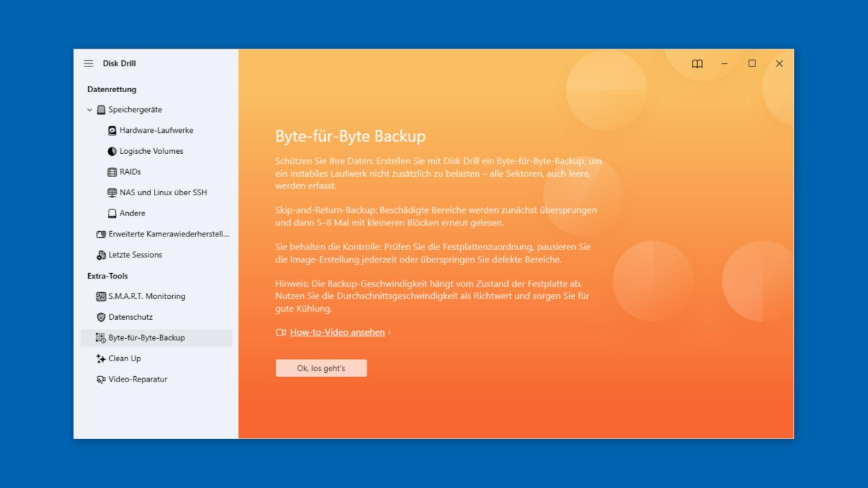The image size is (868, 488).
Task: Click the Disk Drill app title
Action: 119,64
